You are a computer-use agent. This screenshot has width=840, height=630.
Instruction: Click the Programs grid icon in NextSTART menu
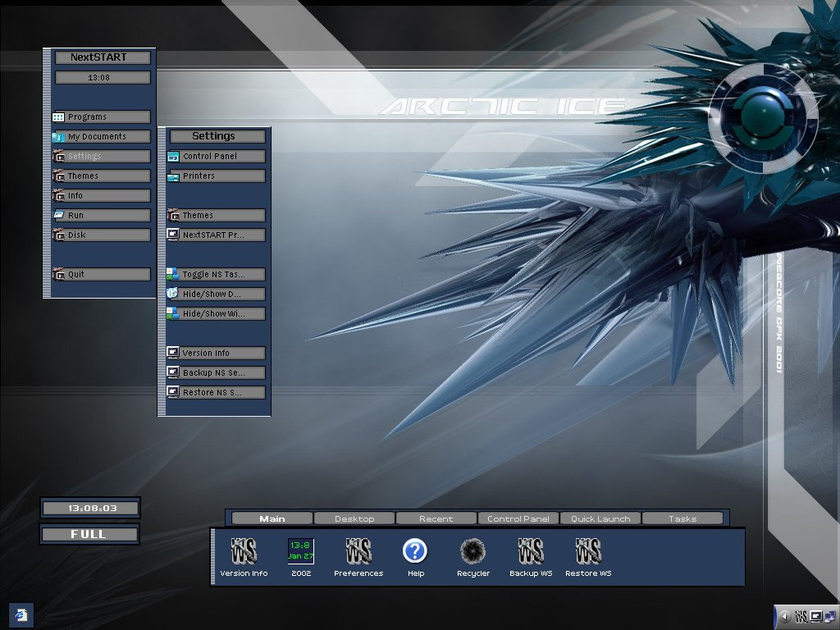tap(58, 116)
